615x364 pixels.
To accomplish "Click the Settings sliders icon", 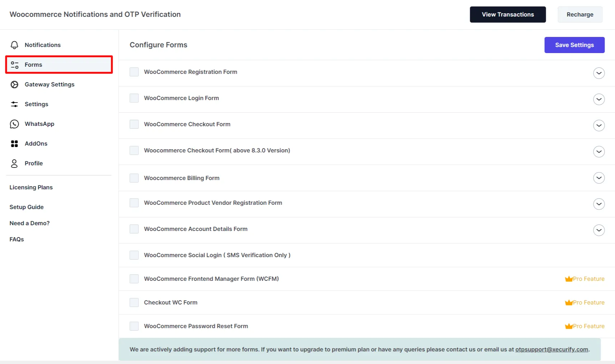I will coord(14,104).
